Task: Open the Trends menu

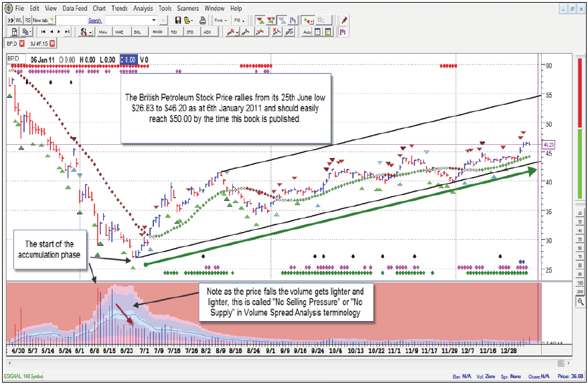Action: 120,8
